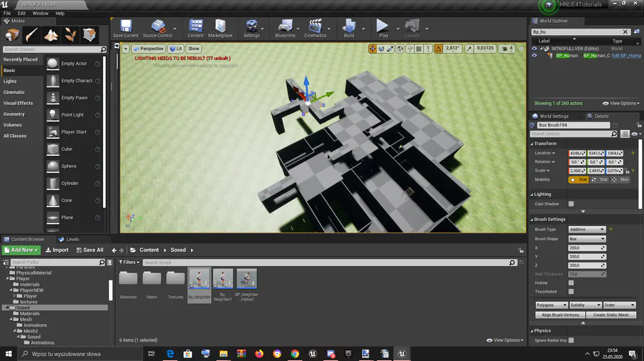This screenshot has height=361, width=644.
Task: Toggle grid snapping icon in viewport
Action: (x=419, y=49)
